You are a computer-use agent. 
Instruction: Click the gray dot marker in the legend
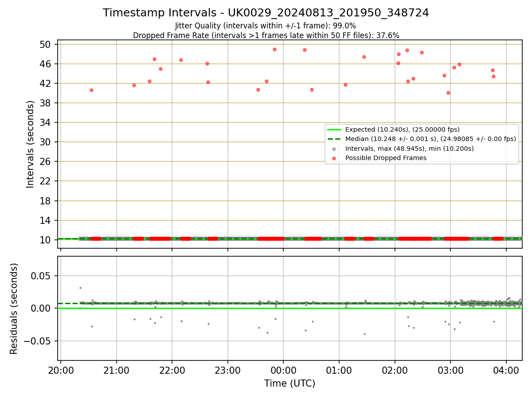pos(334,149)
